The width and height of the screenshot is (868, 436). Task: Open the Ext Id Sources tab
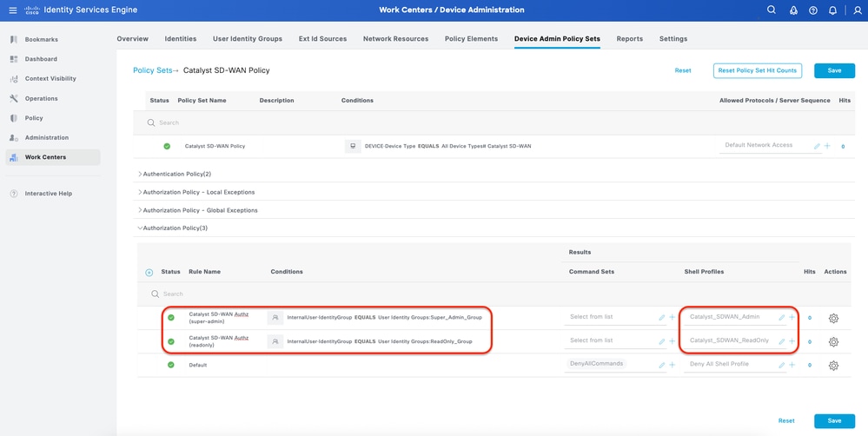(322, 39)
